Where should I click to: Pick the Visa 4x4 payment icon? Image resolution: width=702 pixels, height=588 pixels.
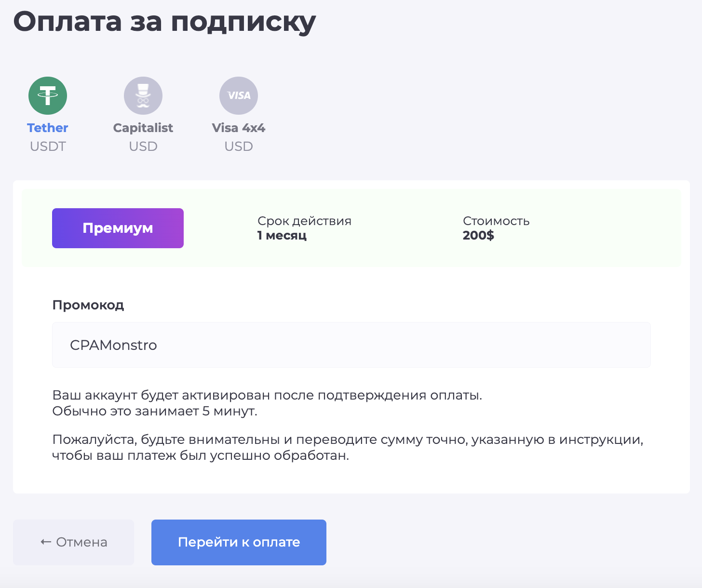click(239, 96)
